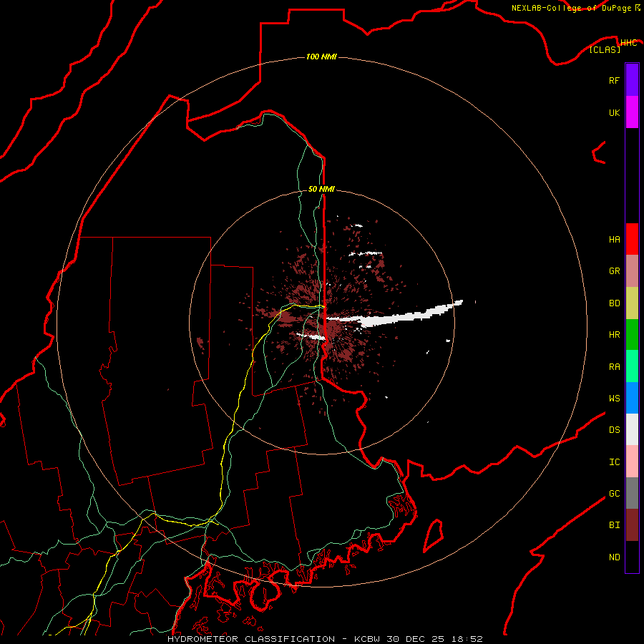Click the WS legend label
Viewport: 644px width, 644px height.
click(x=614, y=398)
